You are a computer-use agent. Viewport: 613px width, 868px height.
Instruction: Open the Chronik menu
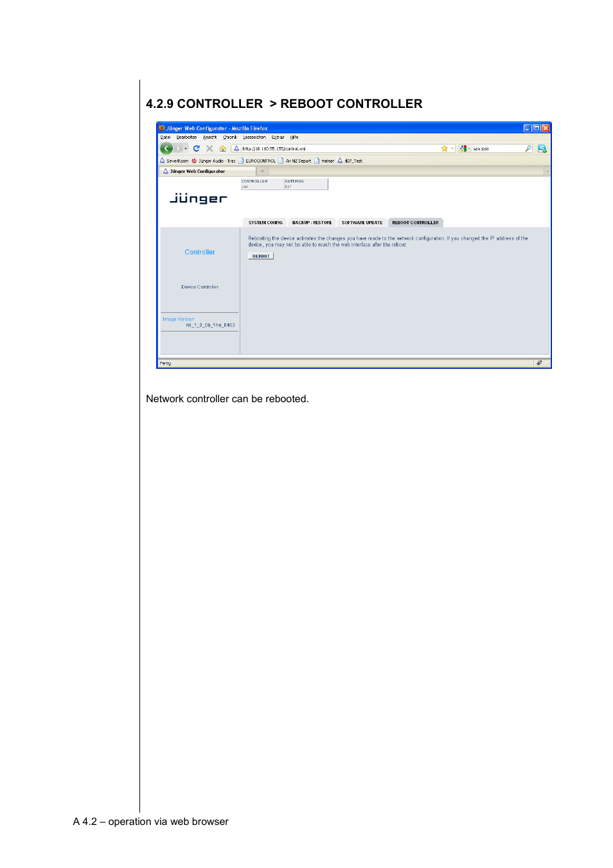coord(230,137)
